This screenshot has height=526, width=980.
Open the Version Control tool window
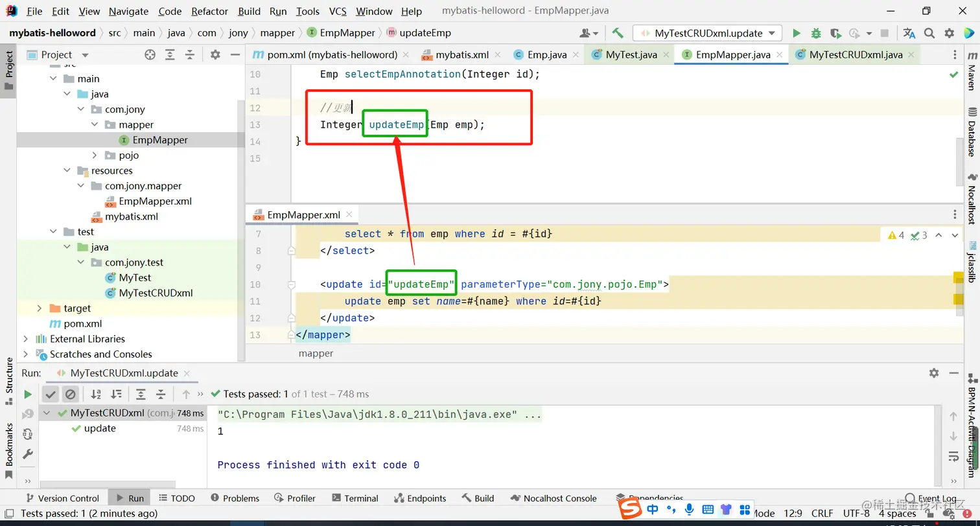(62, 498)
